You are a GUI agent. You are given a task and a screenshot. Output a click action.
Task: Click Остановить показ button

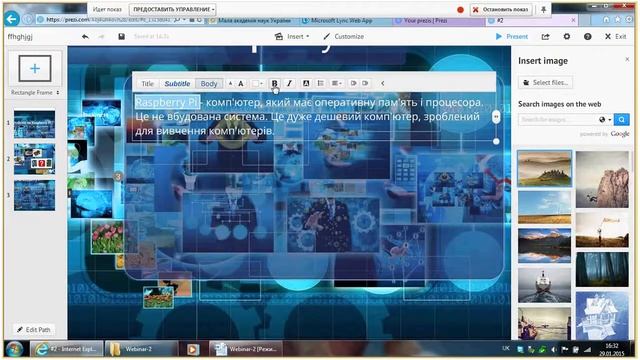tap(501, 9)
